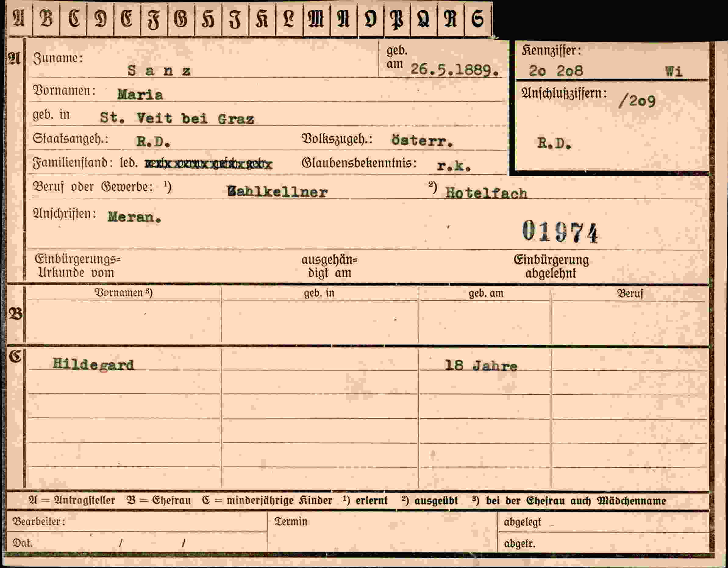
Task: Click 'R.D.' in the Anschlußziffern box
Action: click(554, 143)
